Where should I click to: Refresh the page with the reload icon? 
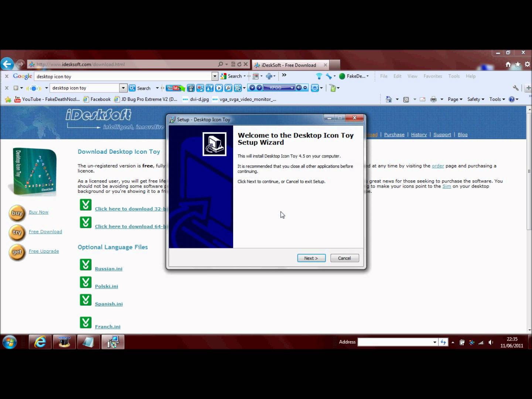coord(239,64)
